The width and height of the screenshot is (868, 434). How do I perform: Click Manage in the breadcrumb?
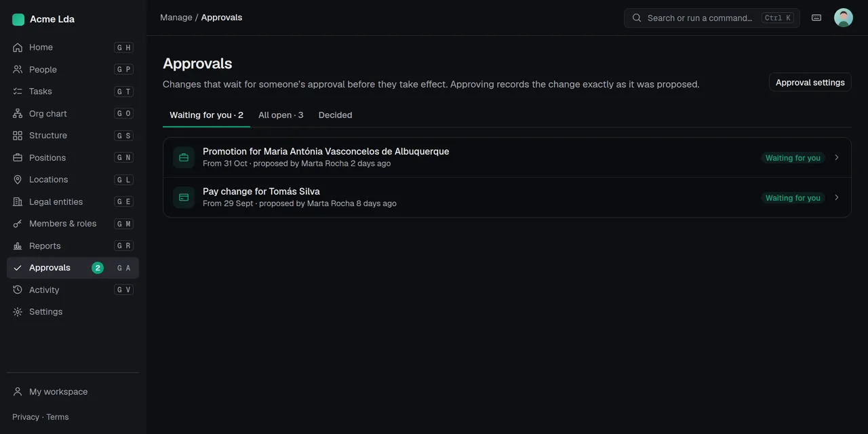[x=176, y=18]
